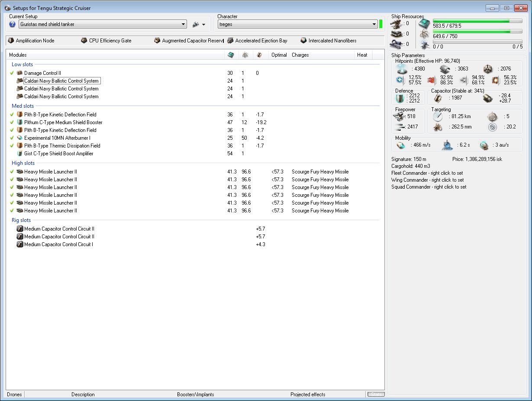Image resolution: width=532 pixels, height=401 pixels.
Task: Open the Description tab
Action: (x=83, y=395)
